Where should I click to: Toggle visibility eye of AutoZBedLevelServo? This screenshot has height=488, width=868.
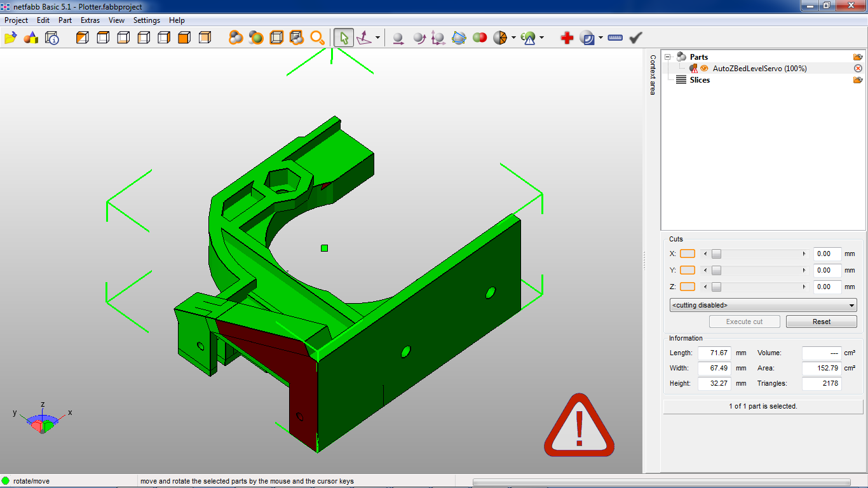point(704,68)
